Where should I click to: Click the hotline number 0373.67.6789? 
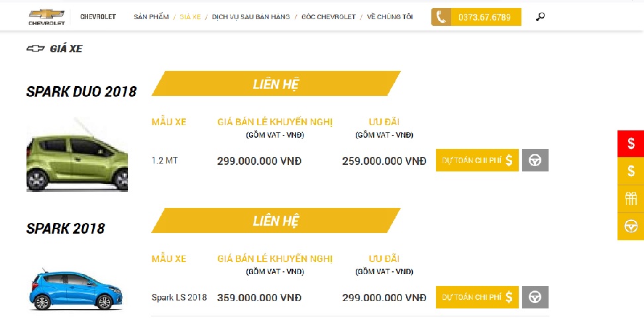pos(484,17)
